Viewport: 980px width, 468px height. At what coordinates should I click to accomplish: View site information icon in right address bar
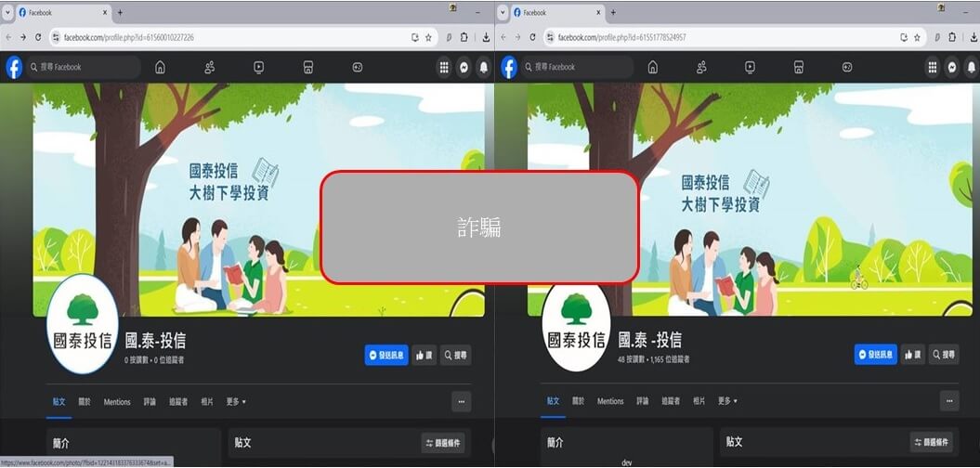pyautogui.click(x=550, y=37)
